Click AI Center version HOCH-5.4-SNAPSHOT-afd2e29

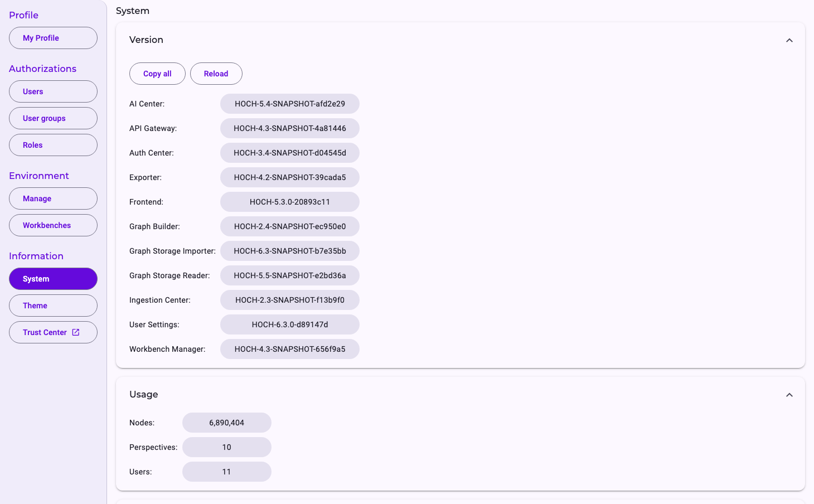click(x=290, y=104)
